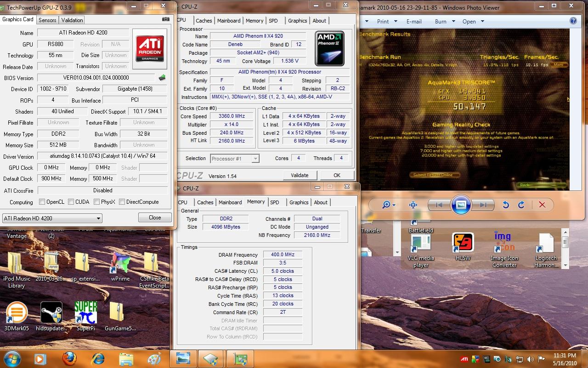
Task: Open the ATI Radeon HD 4200 dropdown
Action: pos(52,218)
